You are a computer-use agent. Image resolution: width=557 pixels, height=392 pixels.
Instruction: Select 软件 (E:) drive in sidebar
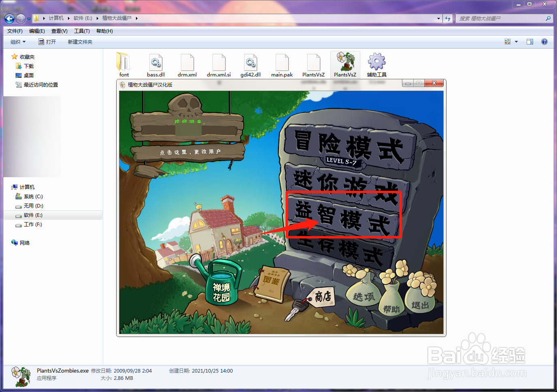(53, 215)
